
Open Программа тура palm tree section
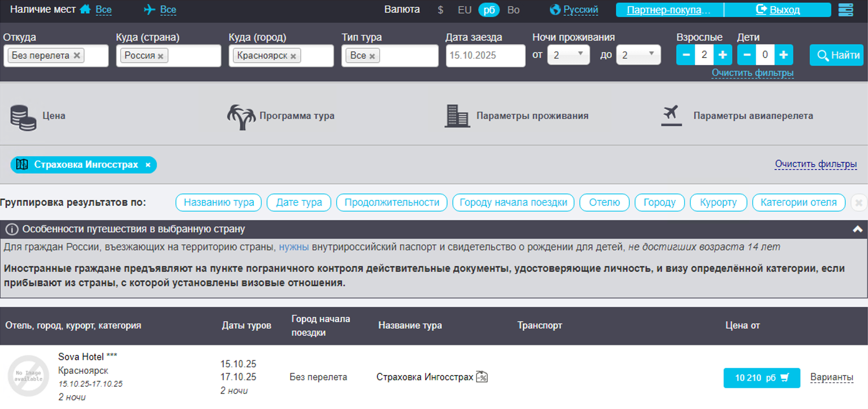(281, 116)
